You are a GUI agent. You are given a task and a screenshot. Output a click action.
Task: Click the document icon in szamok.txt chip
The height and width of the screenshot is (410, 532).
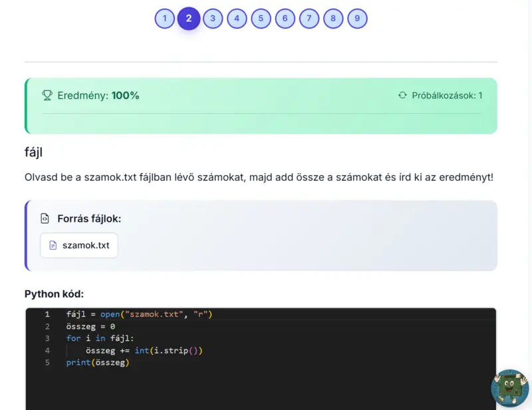[53, 245]
